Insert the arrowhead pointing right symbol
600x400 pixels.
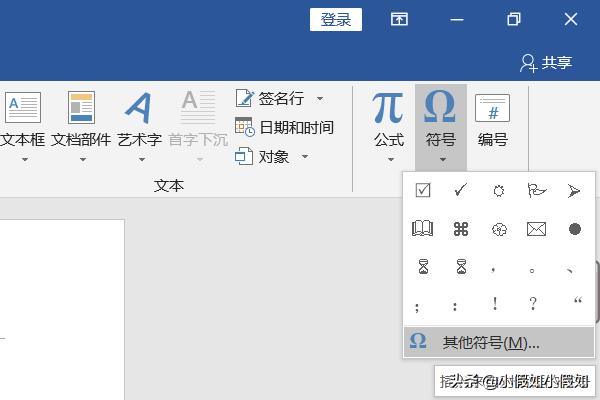[x=574, y=191]
